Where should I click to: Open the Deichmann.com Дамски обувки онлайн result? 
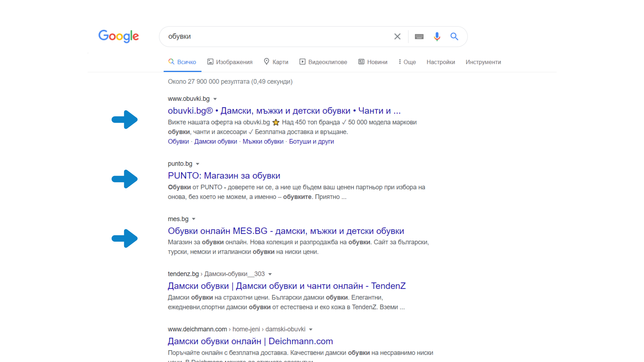[250, 341]
